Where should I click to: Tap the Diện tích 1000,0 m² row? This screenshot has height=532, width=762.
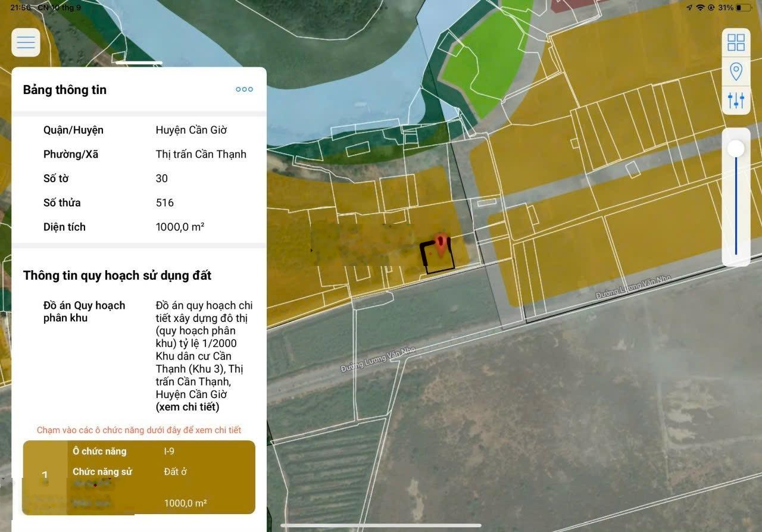pyautogui.click(x=139, y=227)
